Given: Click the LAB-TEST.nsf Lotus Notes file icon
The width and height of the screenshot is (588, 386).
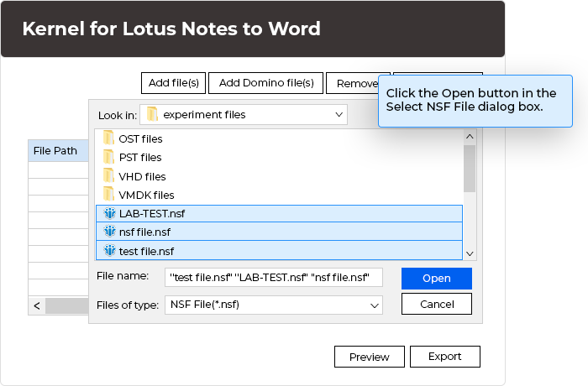Looking at the screenshot, I should click(x=109, y=213).
